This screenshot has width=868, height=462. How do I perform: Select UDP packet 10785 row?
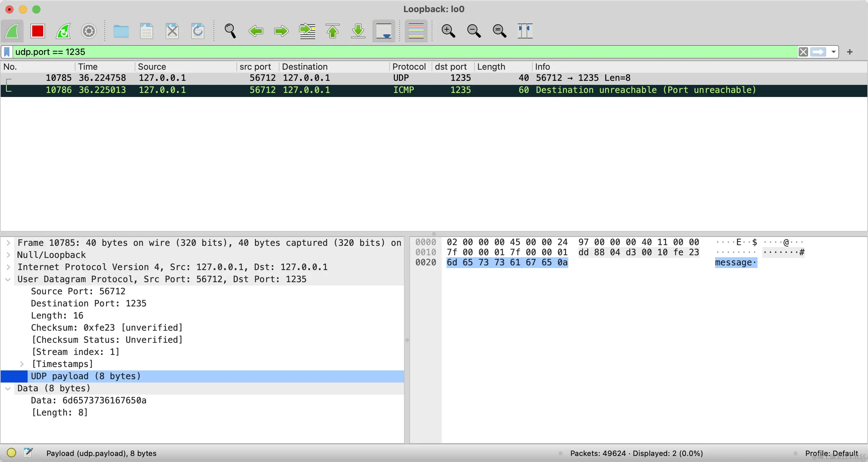point(434,78)
